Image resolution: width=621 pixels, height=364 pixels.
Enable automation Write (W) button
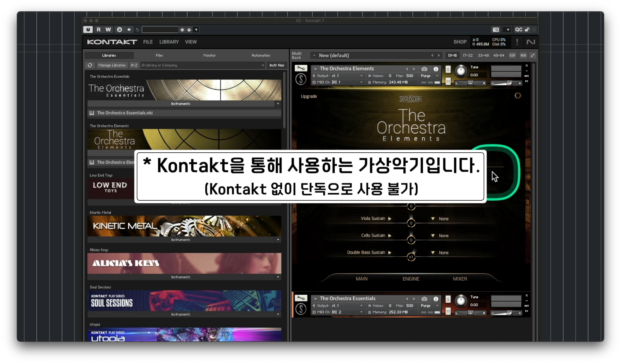108,30
